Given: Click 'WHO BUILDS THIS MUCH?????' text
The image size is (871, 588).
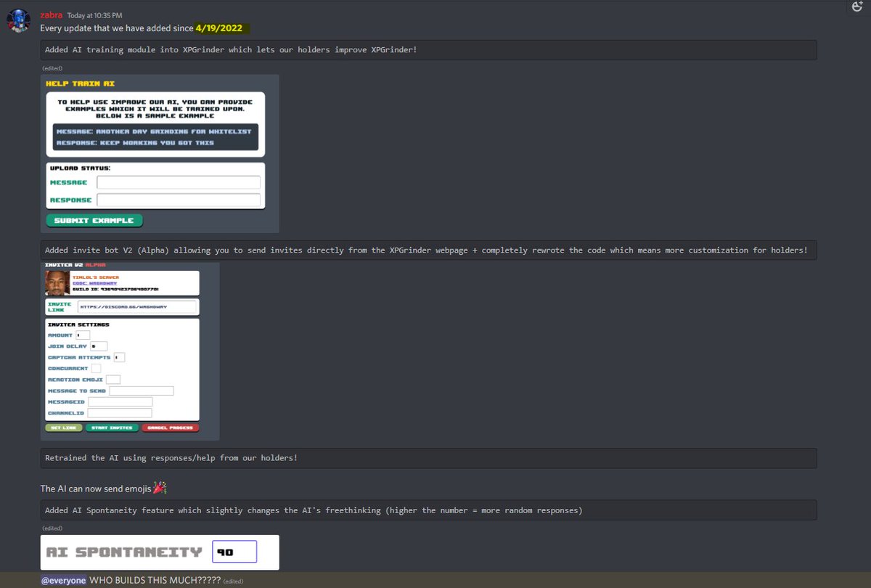Looking at the screenshot, I should point(155,580).
